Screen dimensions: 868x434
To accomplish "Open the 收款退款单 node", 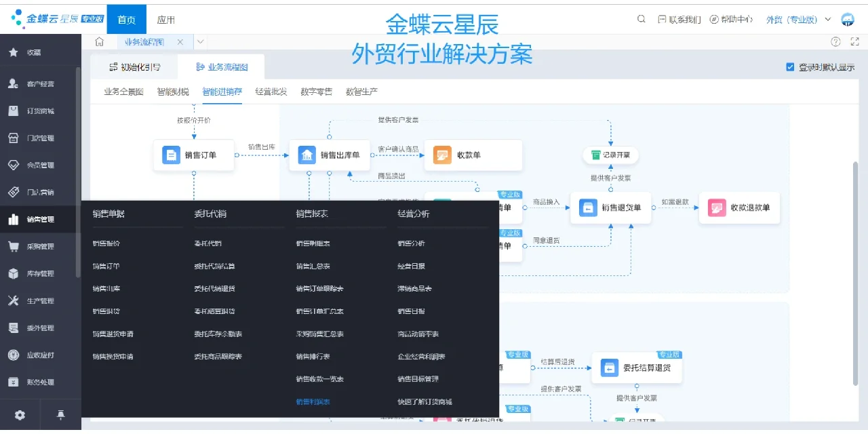I will [x=739, y=208].
